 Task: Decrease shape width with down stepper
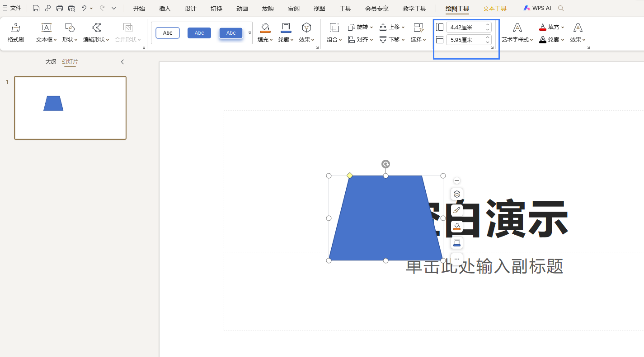[488, 42]
